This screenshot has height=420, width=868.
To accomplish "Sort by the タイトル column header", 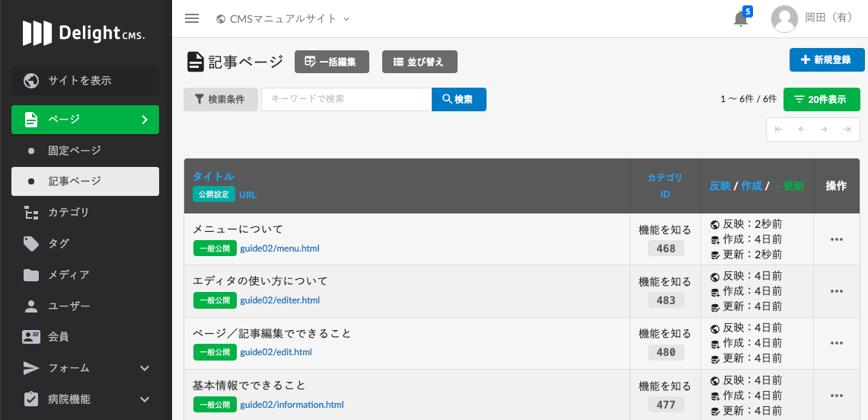I will [x=213, y=176].
